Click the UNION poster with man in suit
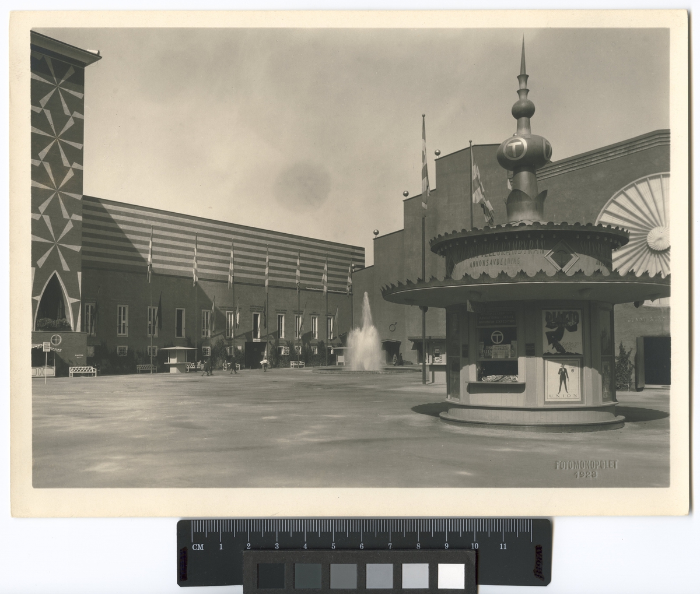 pyautogui.click(x=562, y=379)
